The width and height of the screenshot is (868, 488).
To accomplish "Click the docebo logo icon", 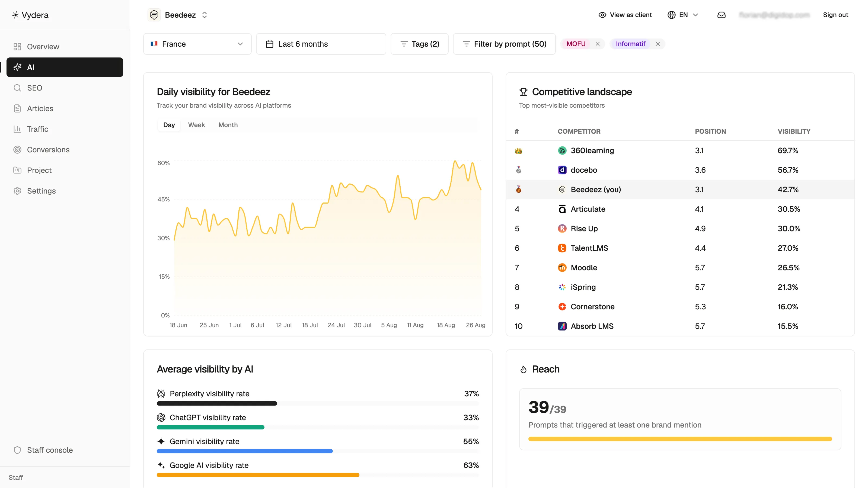I will [562, 170].
